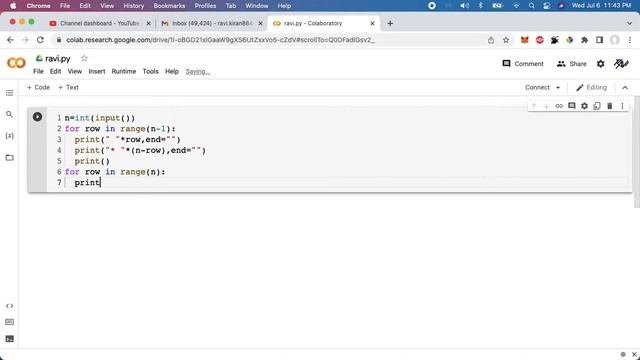The height and width of the screenshot is (360, 640).
Task: Open the command palette icon
Action: coord(9,322)
